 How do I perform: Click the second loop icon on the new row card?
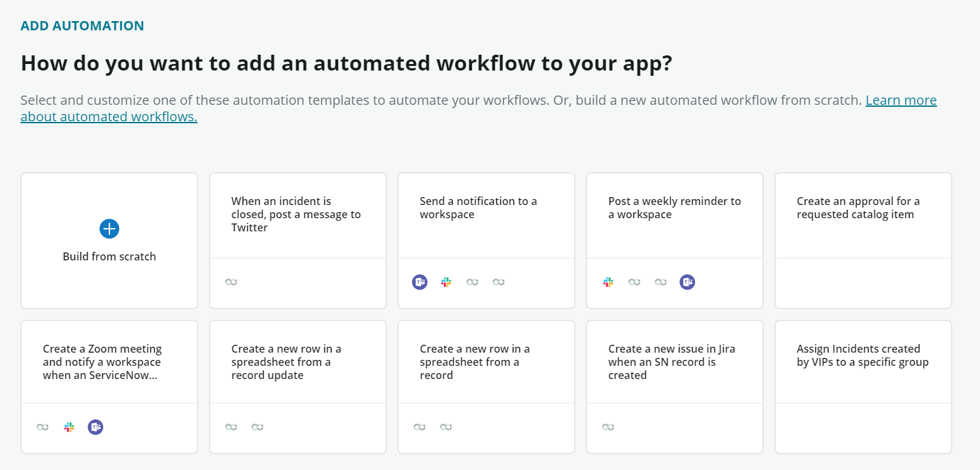click(446, 426)
